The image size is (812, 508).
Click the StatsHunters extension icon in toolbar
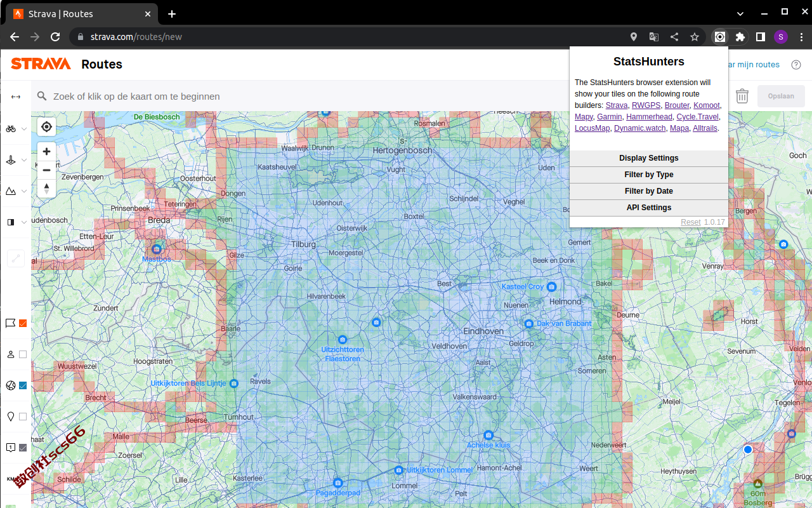[x=720, y=37]
